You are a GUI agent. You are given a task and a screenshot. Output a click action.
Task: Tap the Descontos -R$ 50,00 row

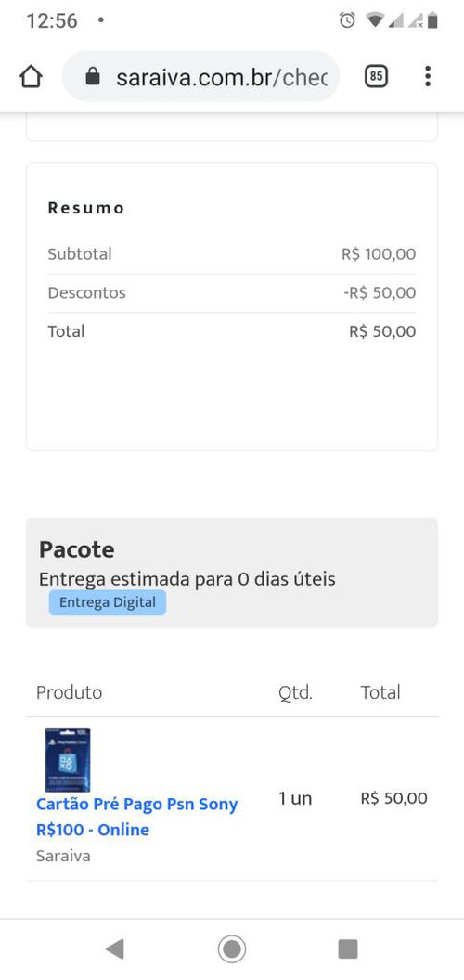(232, 292)
